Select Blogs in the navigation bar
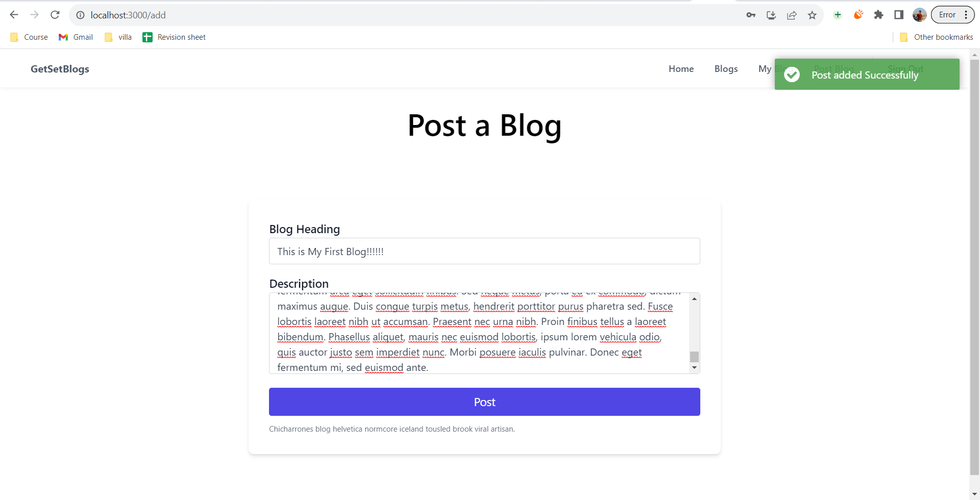Screen dimensions: 980x500 pyautogui.click(x=726, y=69)
